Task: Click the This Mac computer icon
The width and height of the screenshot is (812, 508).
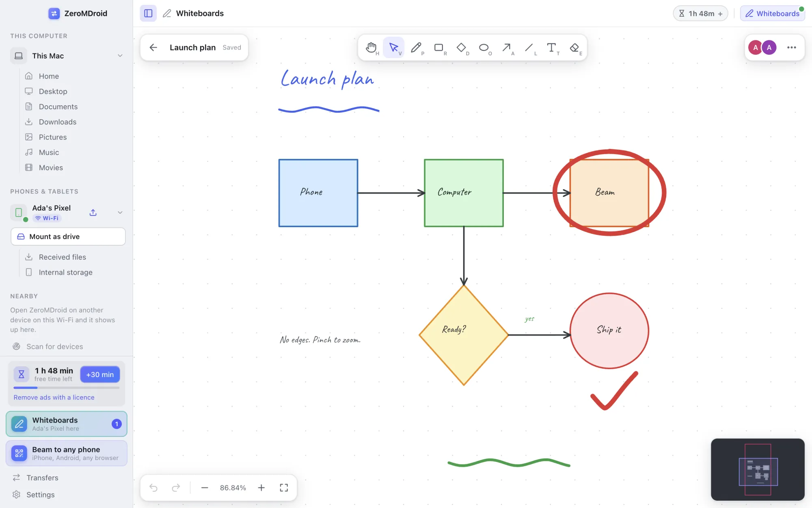Action: (x=19, y=56)
